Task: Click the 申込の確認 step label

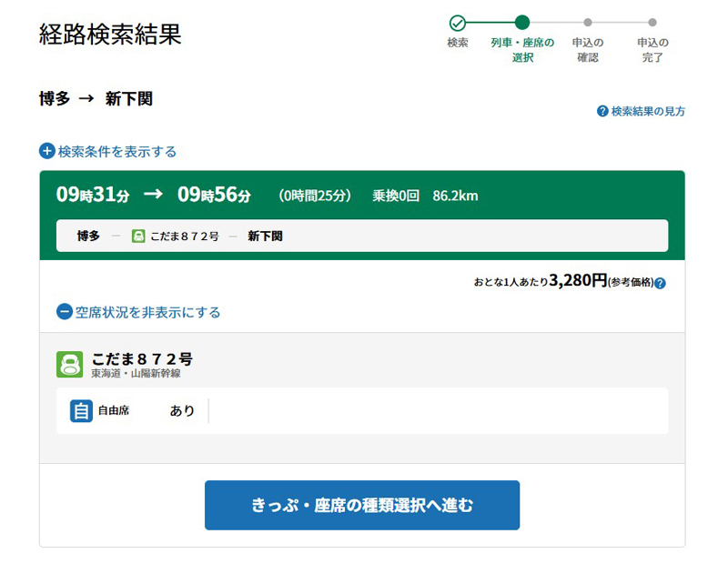Action: point(588,50)
